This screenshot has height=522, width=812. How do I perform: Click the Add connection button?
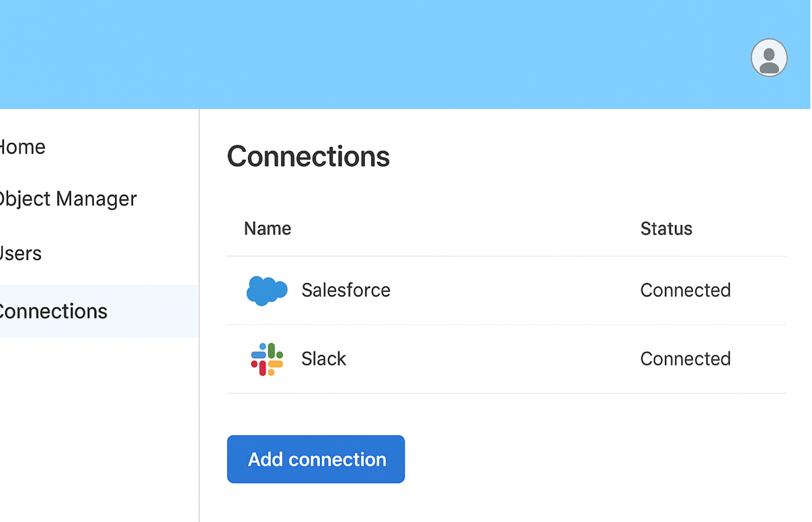point(316,459)
